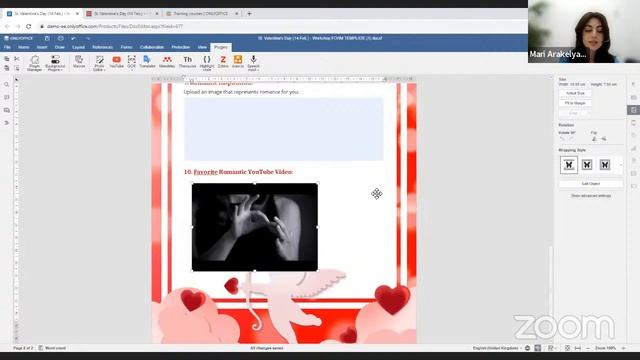Viewport: 640px width, 360px height.
Task: Open the Photo Editor plugin
Action: pos(99,63)
